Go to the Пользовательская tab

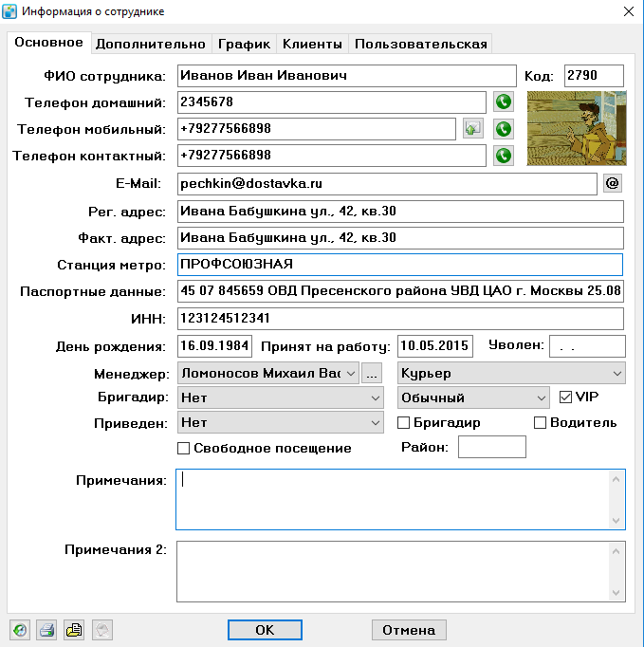(421, 44)
